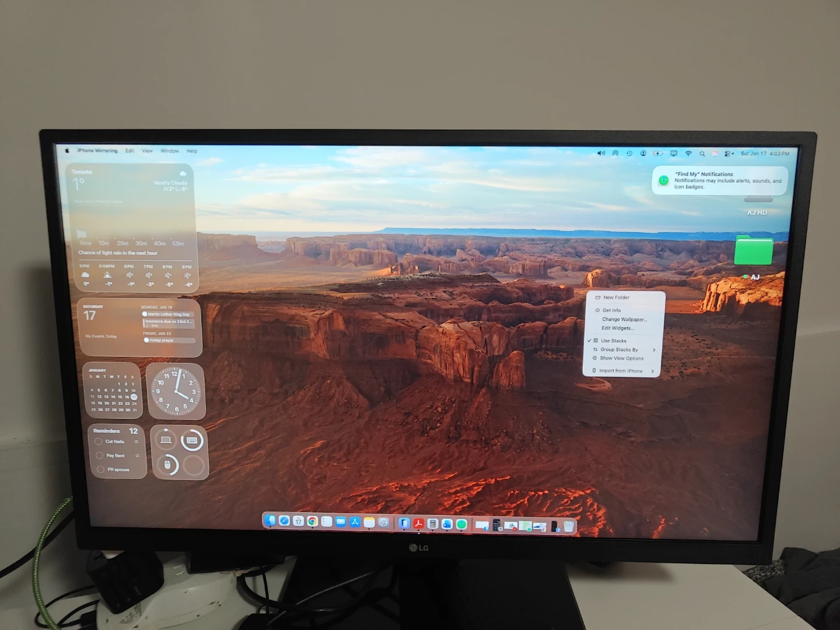The height and width of the screenshot is (630, 840).
Task: Check off the Pay Rent reminder
Action: (x=99, y=456)
